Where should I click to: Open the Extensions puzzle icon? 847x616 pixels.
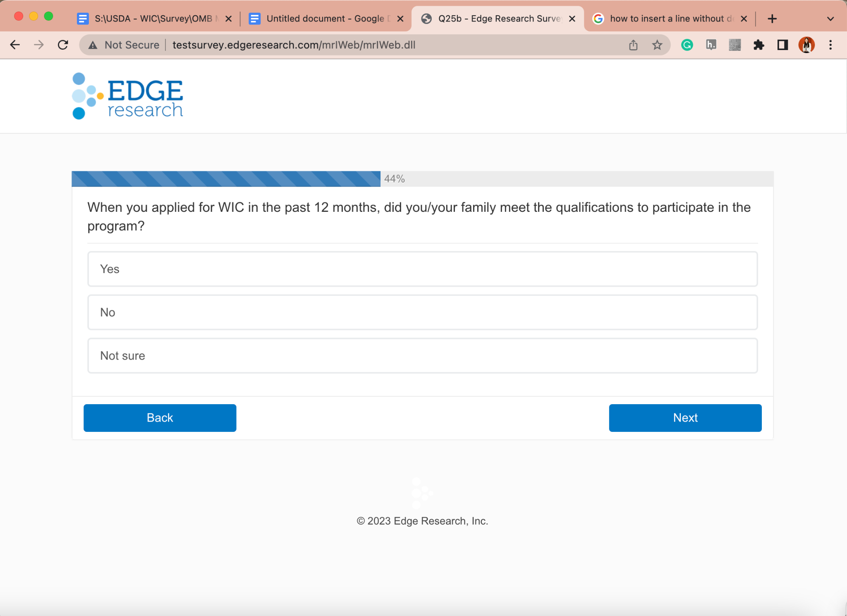(758, 45)
